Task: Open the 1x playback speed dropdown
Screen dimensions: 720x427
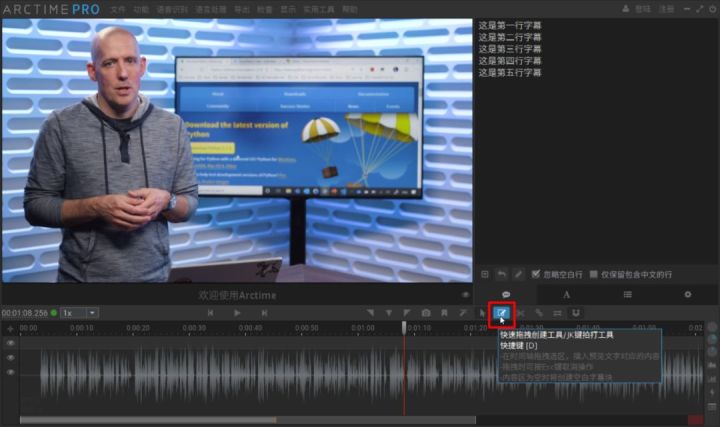Action: [x=79, y=313]
